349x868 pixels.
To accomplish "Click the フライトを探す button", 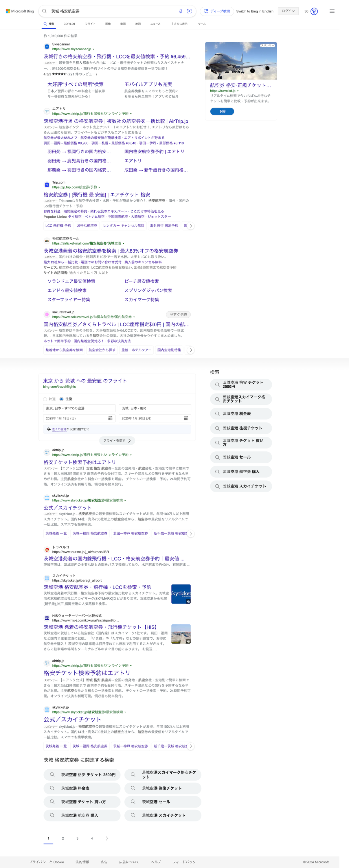I will (x=117, y=440).
